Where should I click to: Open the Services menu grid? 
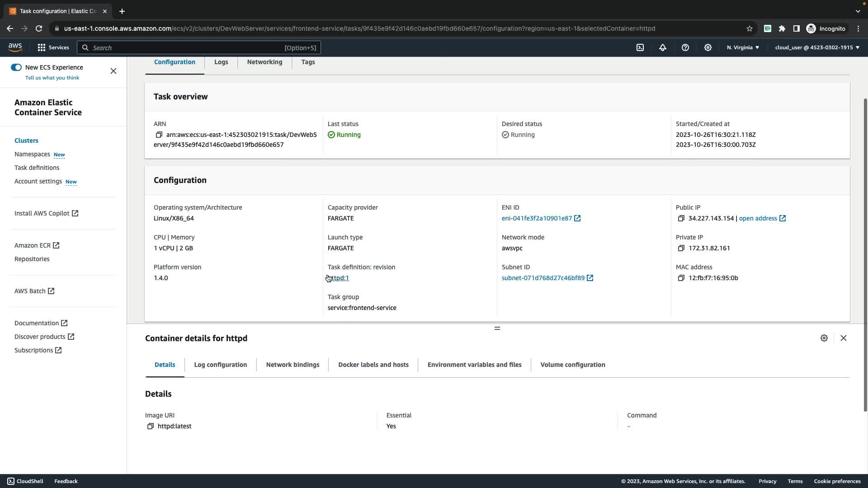click(x=53, y=47)
